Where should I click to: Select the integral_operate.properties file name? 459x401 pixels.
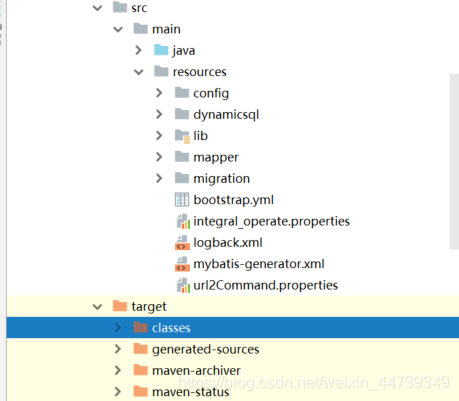(272, 221)
